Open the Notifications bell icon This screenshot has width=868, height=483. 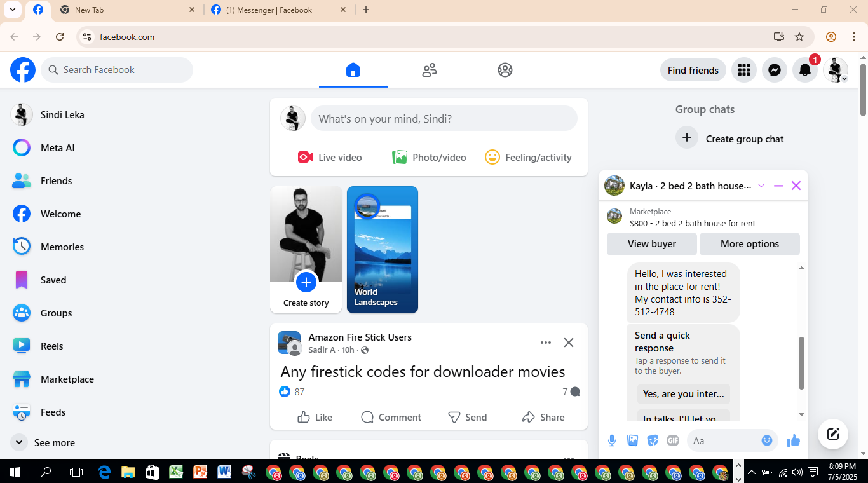(805, 70)
